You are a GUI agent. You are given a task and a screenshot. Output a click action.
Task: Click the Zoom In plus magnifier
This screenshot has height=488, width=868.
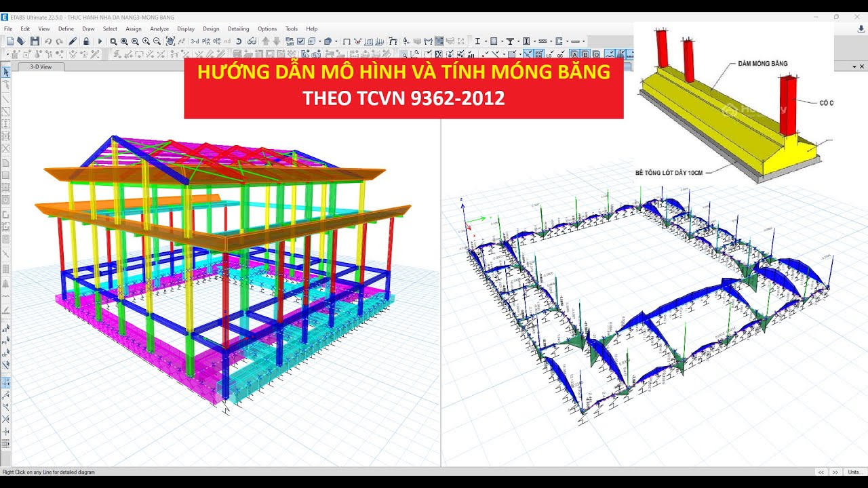coord(146,41)
